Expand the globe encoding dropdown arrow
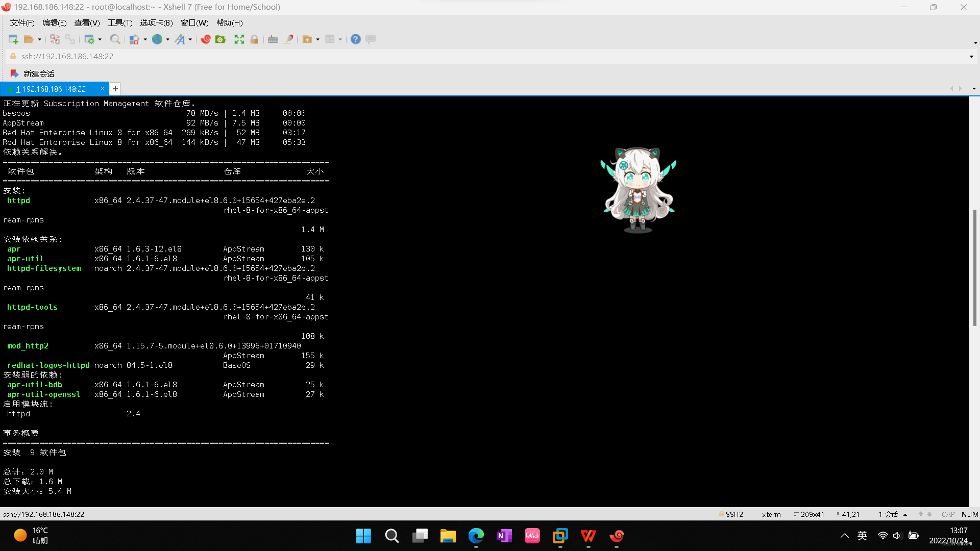The height and width of the screenshot is (551, 980). click(x=167, y=39)
